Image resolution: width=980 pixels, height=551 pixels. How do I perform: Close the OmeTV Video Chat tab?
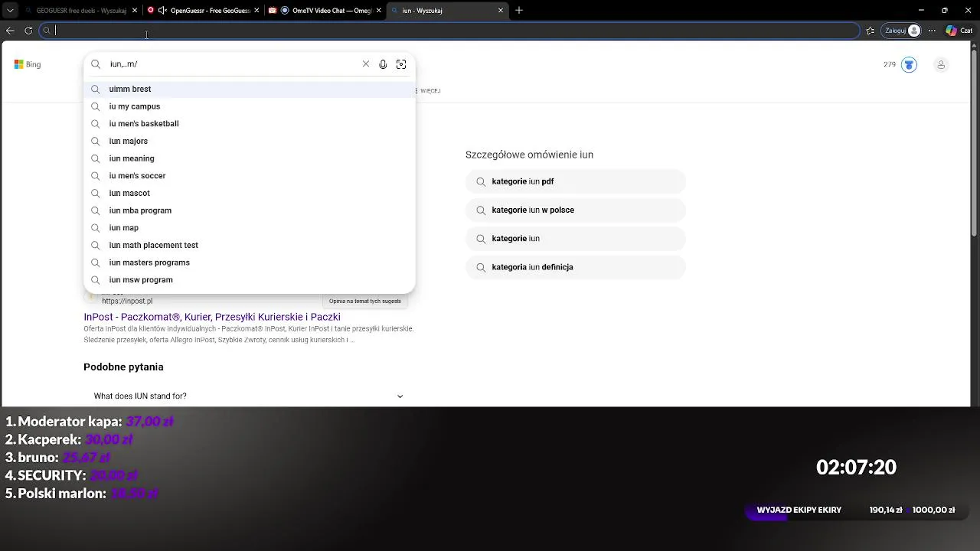click(x=378, y=11)
